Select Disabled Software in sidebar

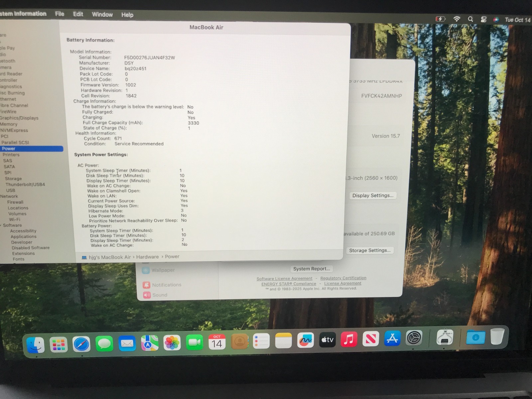tap(31, 248)
